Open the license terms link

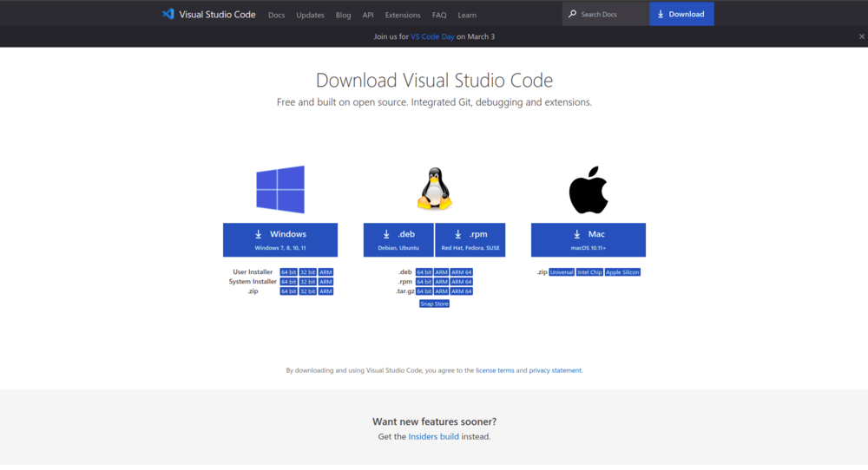click(495, 370)
